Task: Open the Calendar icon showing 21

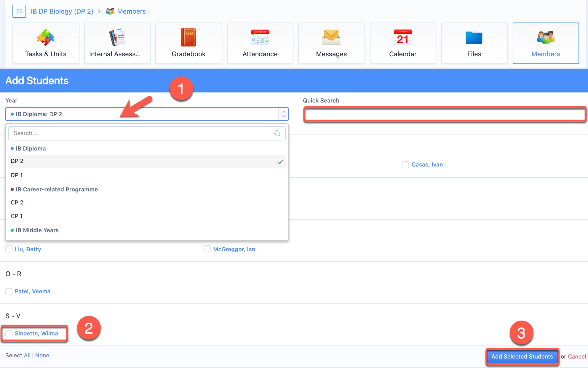Action: pos(403,38)
